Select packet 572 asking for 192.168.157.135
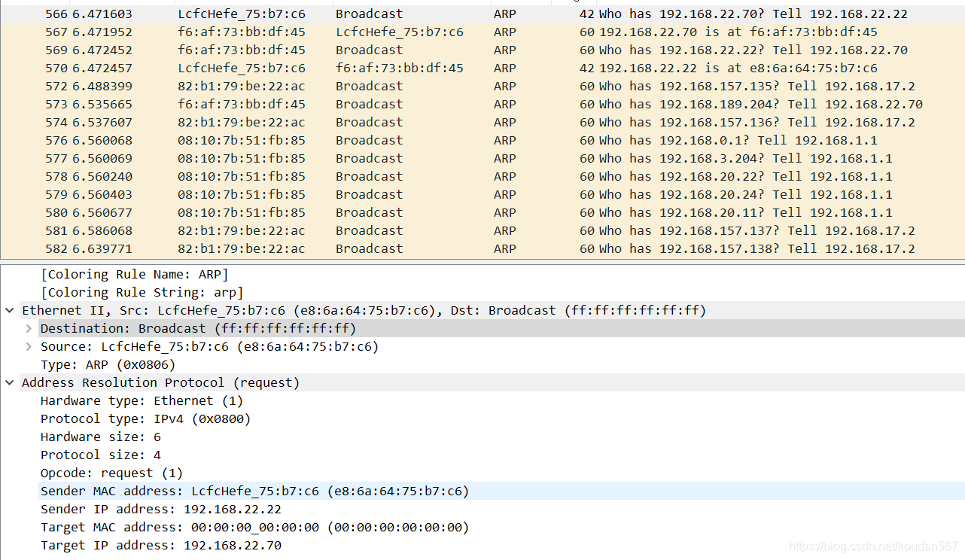This screenshot has width=965, height=560. pos(483,86)
